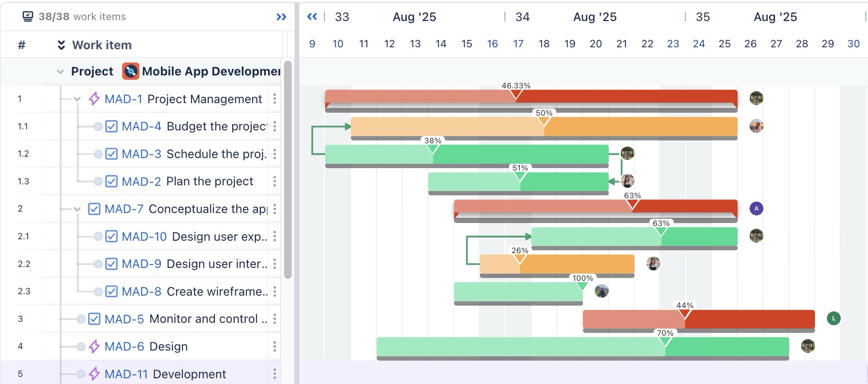This screenshot has height=384, width=868.
Task: Click the Work item column header
Action: coord(102,45)
